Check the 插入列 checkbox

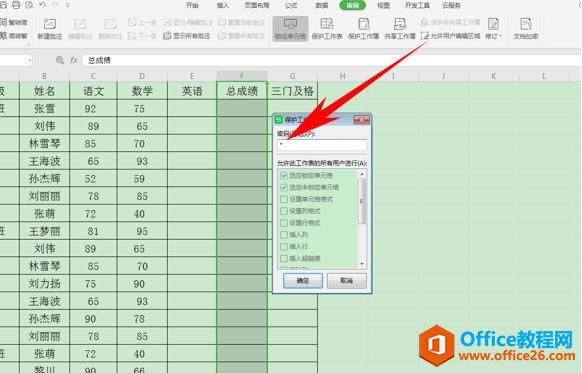coord(284,235)
